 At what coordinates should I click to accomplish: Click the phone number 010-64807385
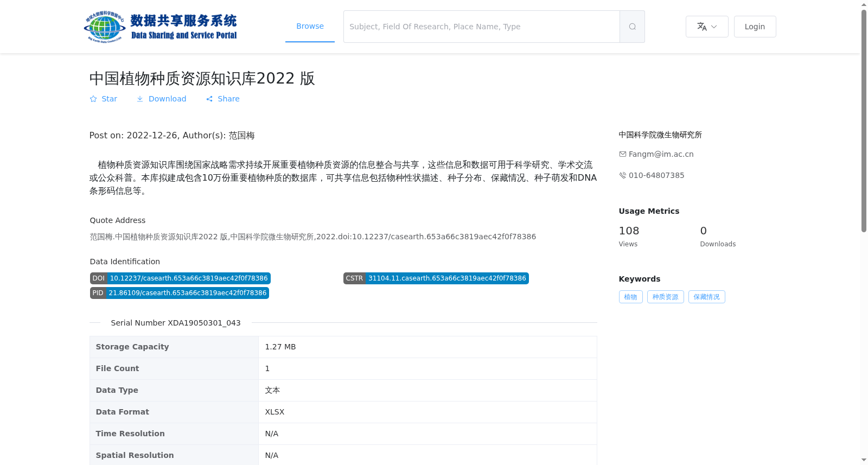[656, 175]
